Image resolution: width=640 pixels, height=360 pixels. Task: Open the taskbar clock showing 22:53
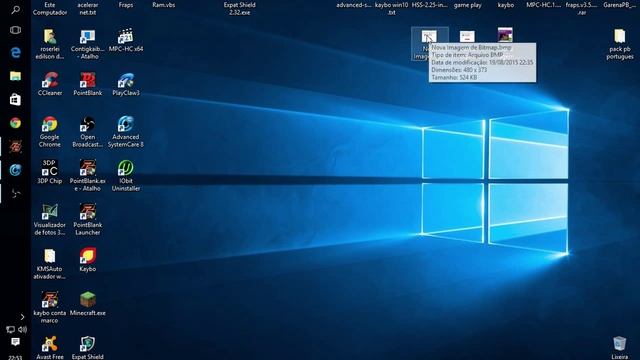click(x=15, y=358)
